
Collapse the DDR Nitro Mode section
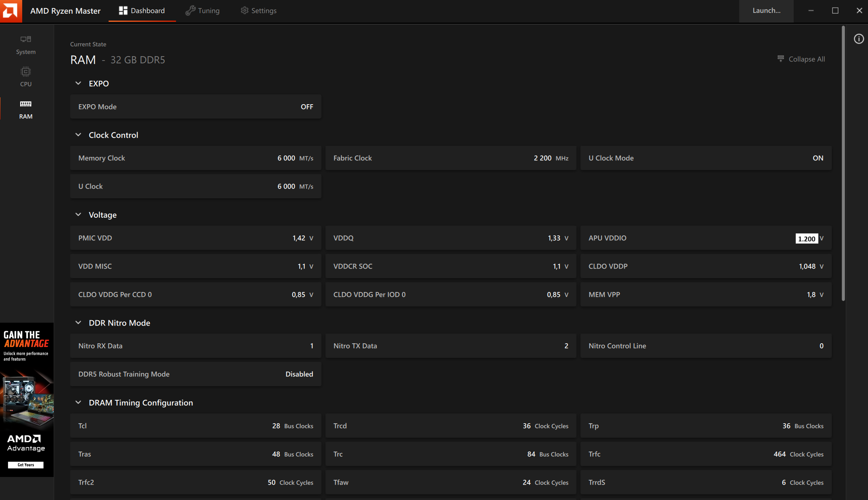pyautogui.click(x=78, y=323)
